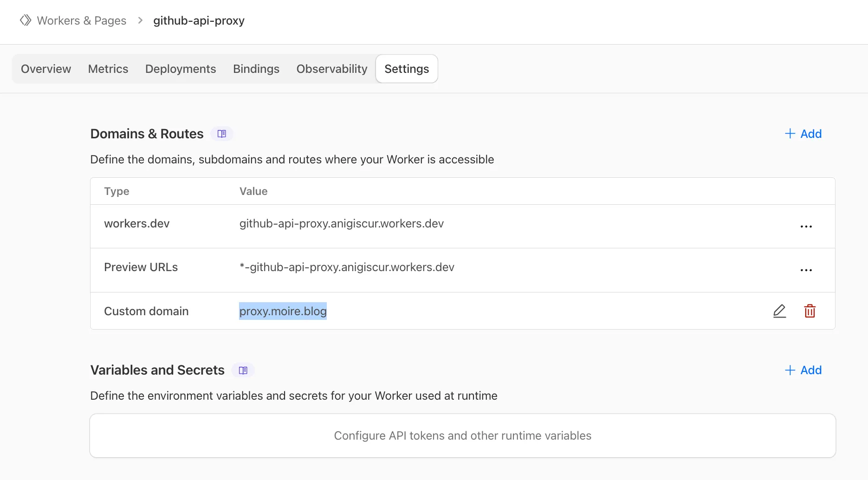
Task: Open the Deployments tab
Action: click(x=181, y=69)
